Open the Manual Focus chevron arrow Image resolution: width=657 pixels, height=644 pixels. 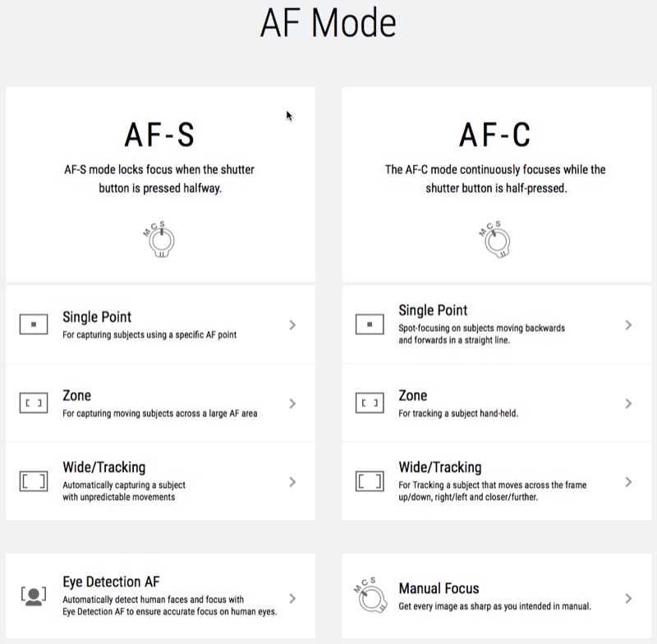[628, 598]
